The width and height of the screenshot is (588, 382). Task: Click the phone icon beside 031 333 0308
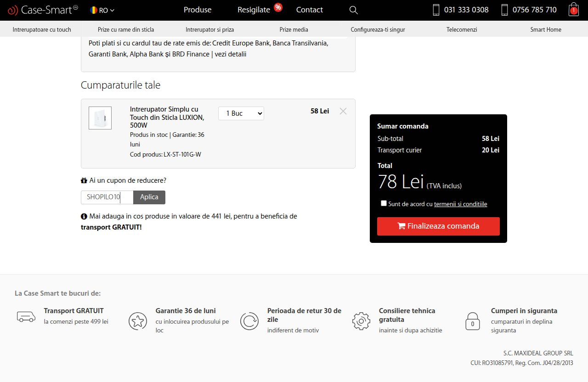pos(436,10)
